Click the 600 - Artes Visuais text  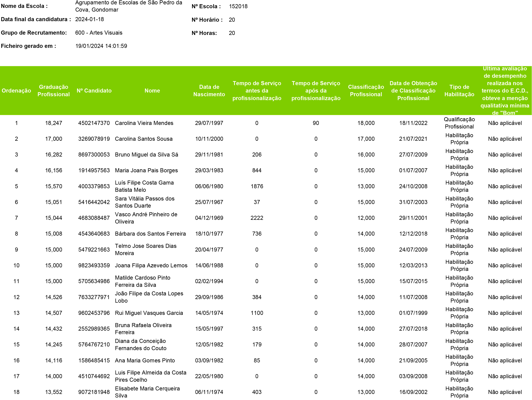point(99,33)
